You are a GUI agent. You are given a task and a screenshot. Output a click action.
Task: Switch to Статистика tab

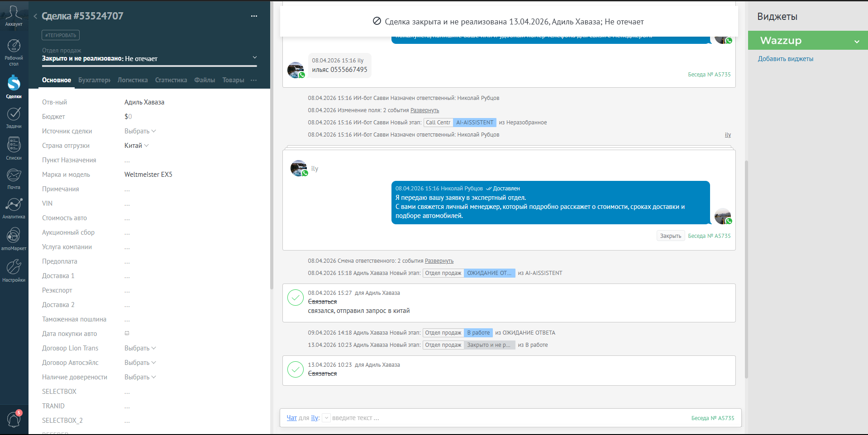pos(171,80)
